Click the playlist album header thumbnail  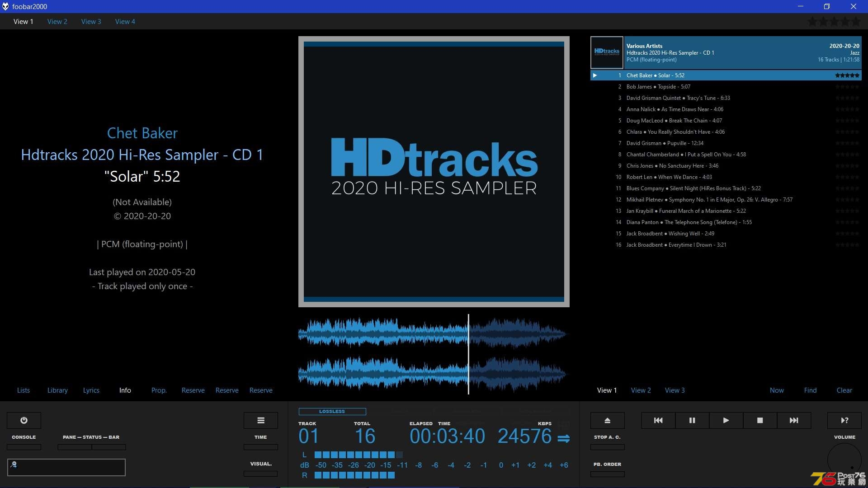(607, 53)
